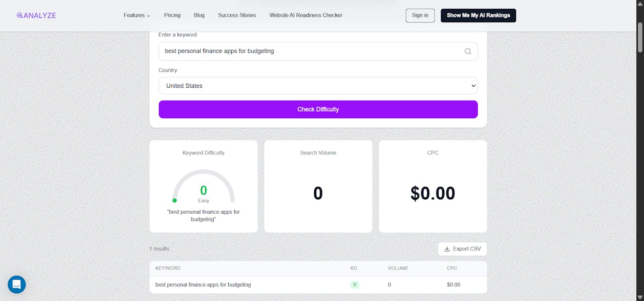
Task: Click the 'Enter a keyword' label
Action: [178, 35]
